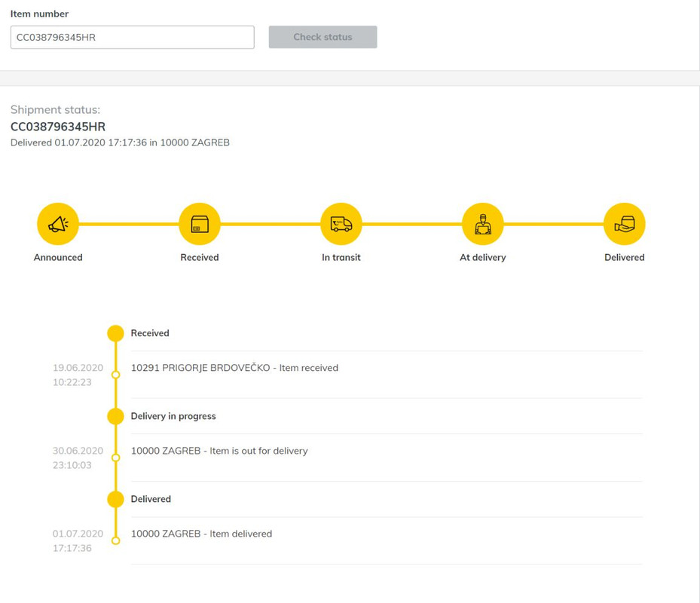Click the timestamp 23:10:03
The image size is (700, 603).
(72, 465)
